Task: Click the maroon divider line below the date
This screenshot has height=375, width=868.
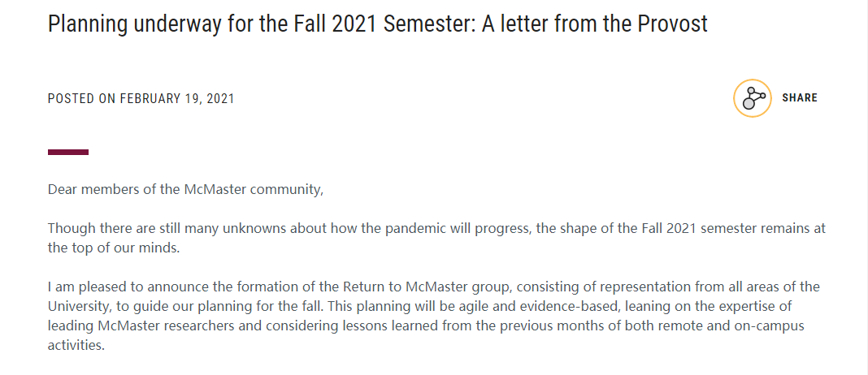Action: tap(68, 152)
